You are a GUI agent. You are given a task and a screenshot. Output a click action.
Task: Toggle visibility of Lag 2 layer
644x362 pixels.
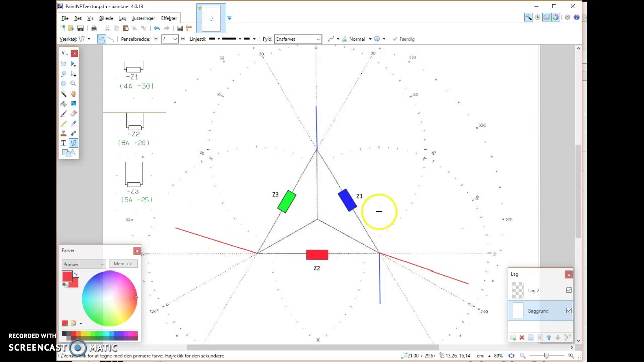point(569,290)
